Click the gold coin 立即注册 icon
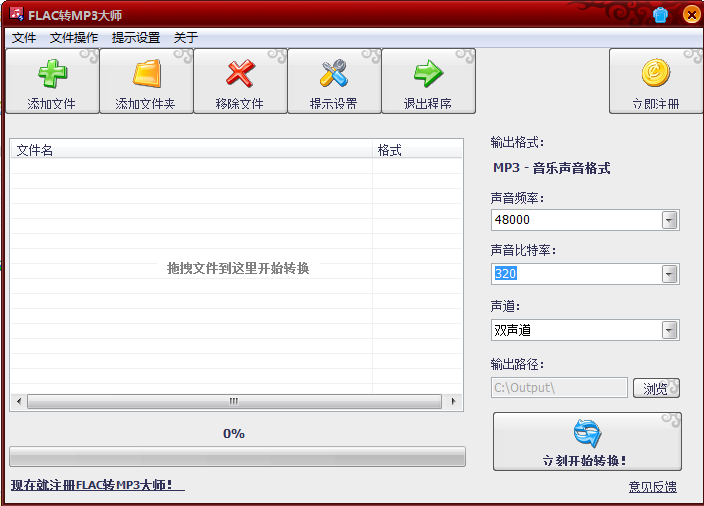The height and width of the screenshot is (506, 704). pyautogui.click(x=656, y=74)
